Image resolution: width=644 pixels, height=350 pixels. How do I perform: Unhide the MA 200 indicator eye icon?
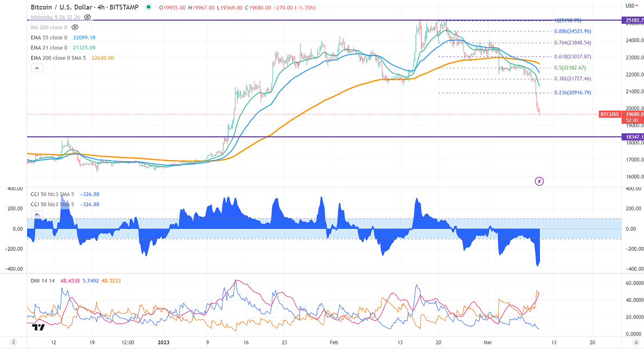click(x=75, y=27)
